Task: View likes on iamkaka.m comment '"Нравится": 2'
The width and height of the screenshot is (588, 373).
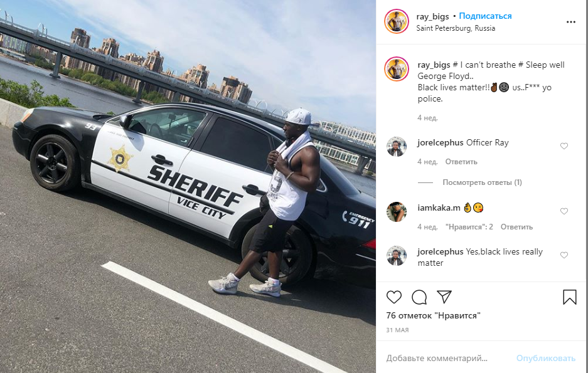Action: [x=469, y=227]
